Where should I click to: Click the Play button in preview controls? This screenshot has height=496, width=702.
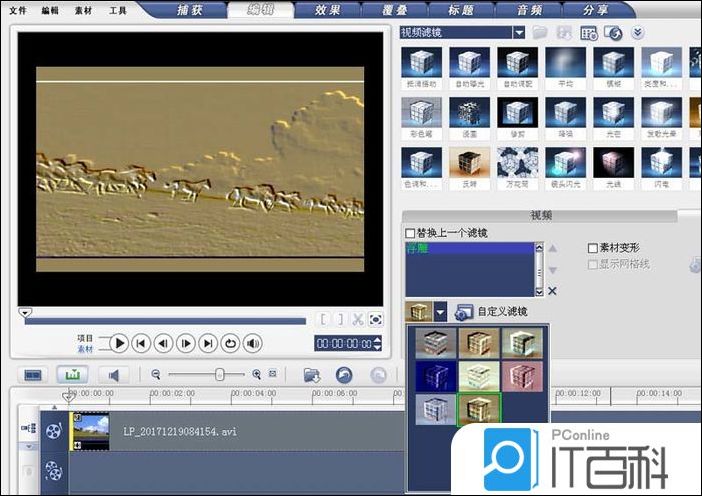click(x=119, y=343)
